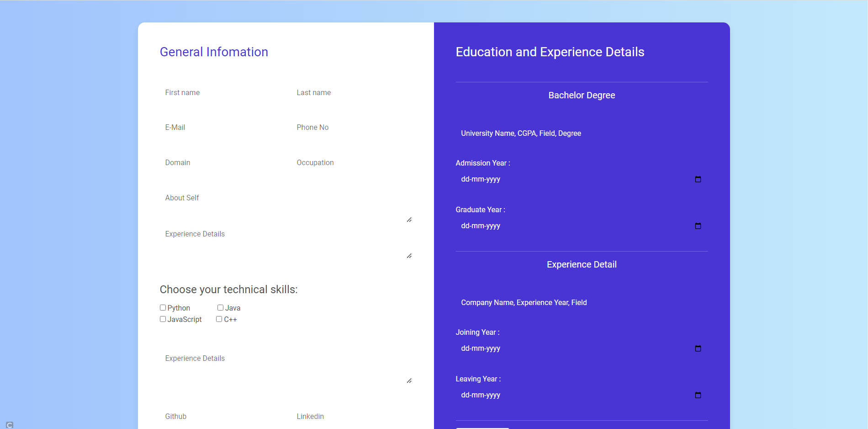Check the Java skill checkbox
Image resolution: width=868 pixels, height=429 pixels.
click(220, 308)
